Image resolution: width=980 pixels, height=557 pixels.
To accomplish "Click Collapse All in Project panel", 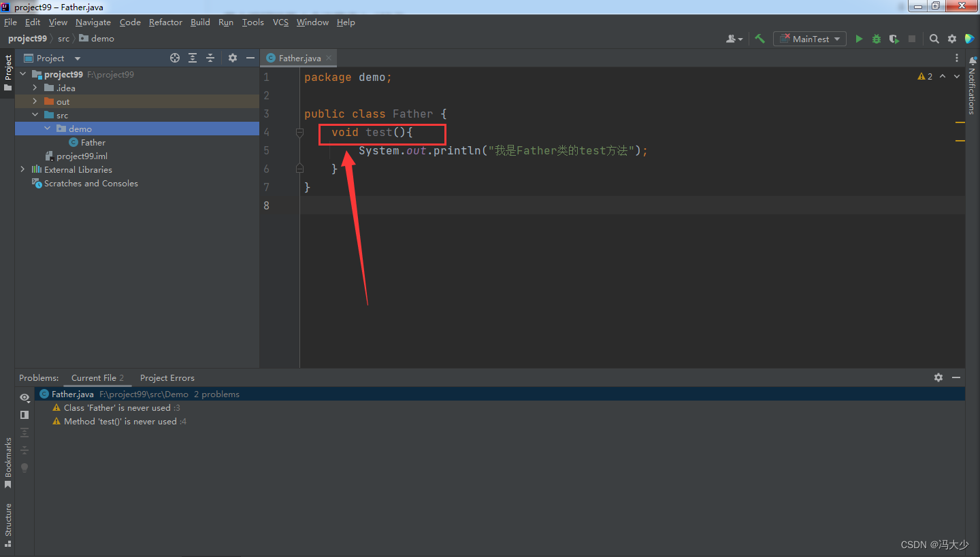I will tap(210, 58).
